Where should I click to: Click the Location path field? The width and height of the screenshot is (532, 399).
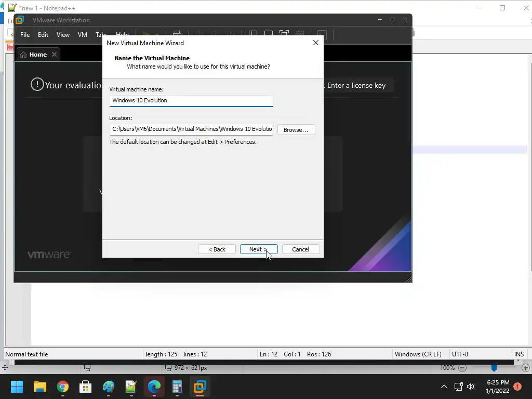coord(191,129)
